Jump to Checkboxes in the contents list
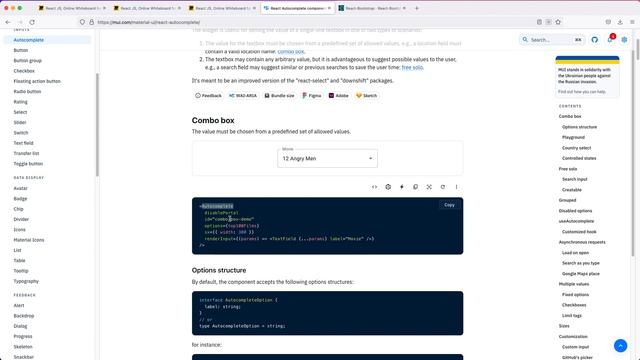This screenshot has width=640, height=360. 574,305
